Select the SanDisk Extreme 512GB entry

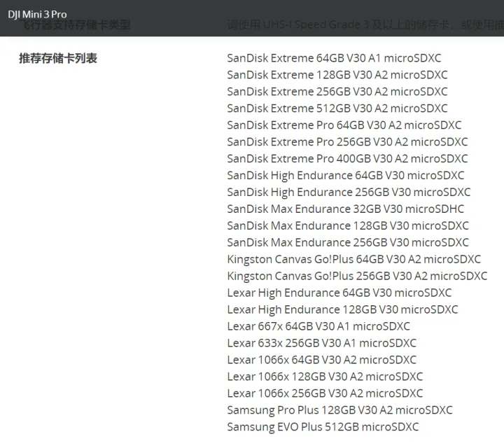pyautogui.click(x=337, y=109)
